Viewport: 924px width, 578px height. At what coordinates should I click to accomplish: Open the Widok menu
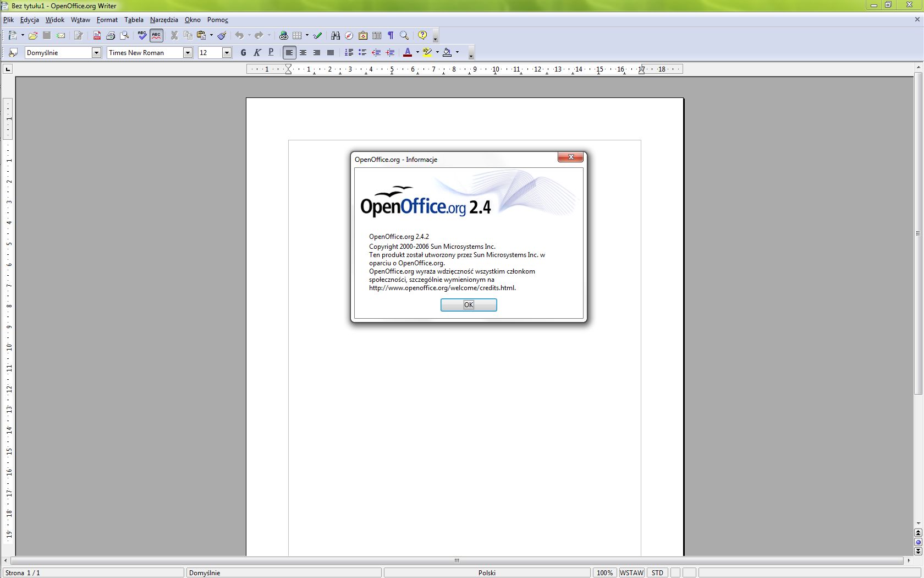pos(55,20)
